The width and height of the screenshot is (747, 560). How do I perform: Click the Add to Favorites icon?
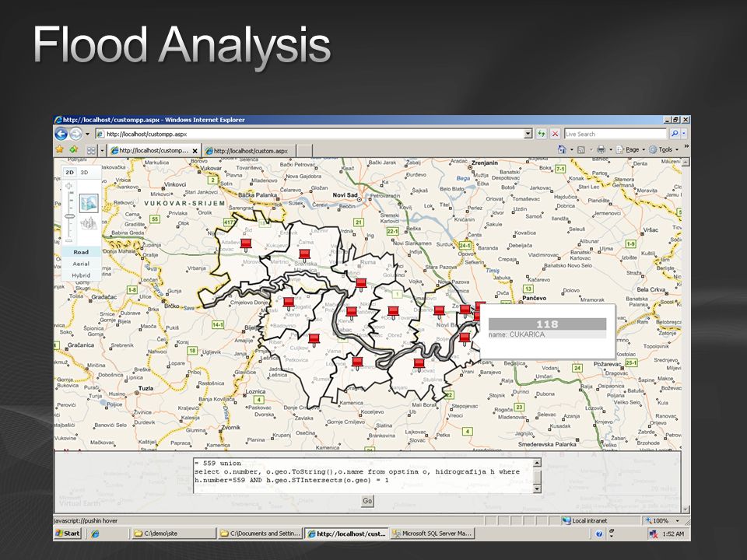74,149
